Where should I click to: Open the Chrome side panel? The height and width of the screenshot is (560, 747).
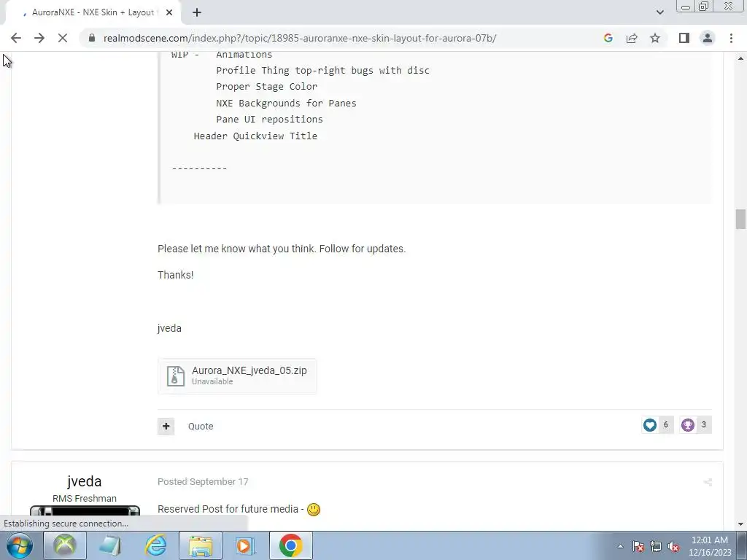684,38
